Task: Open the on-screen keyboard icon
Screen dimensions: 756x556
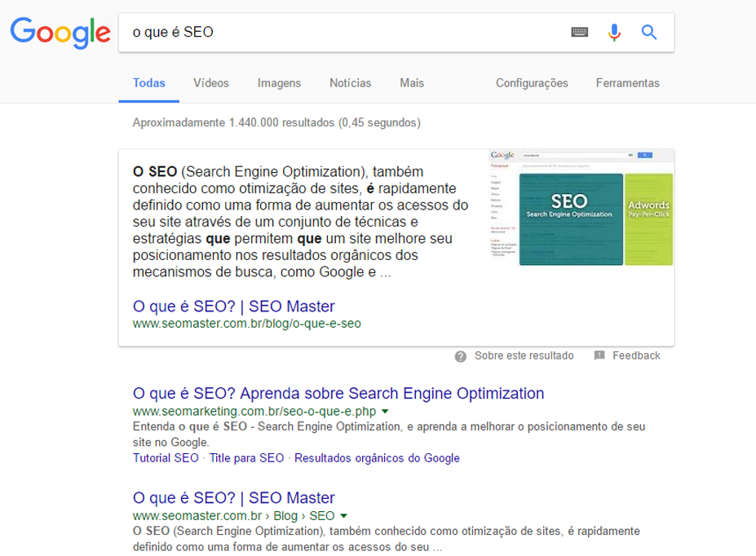Action: coord(580,33)
